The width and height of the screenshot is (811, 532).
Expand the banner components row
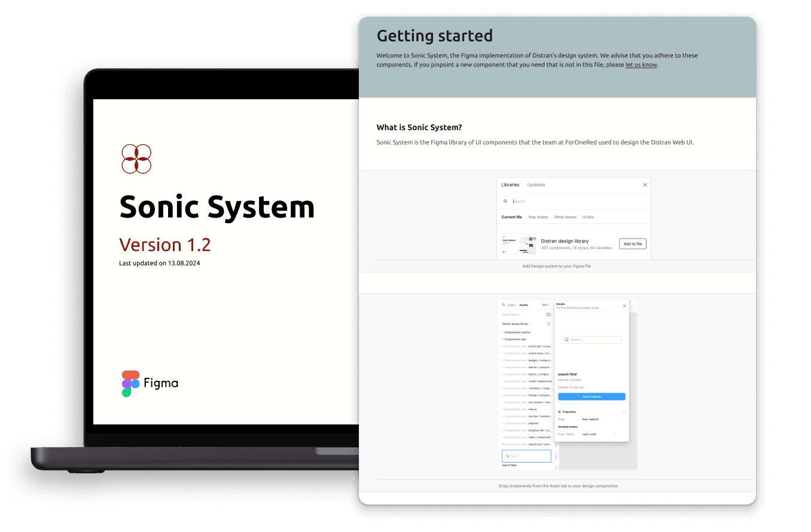click(x=526, y=368)
